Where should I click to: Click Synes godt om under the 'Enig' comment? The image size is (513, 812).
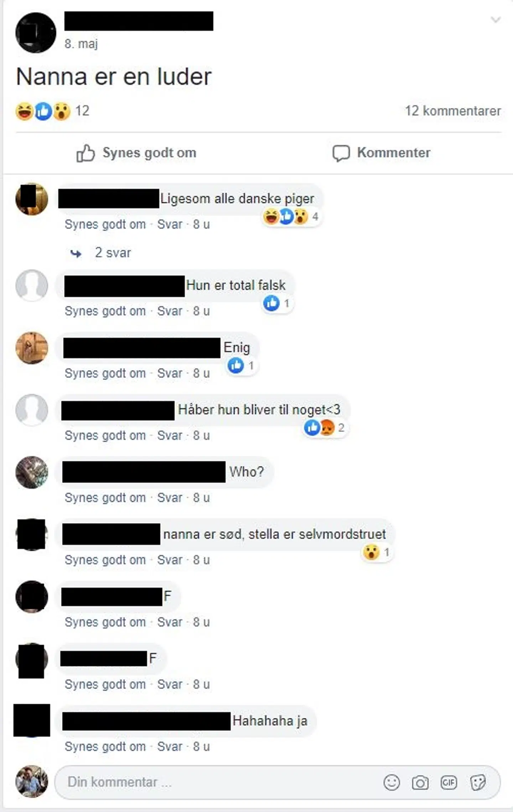(105, 373)
